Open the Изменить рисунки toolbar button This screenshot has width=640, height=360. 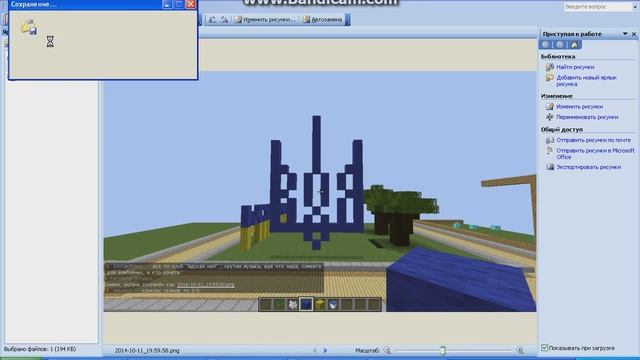[265, 19]
